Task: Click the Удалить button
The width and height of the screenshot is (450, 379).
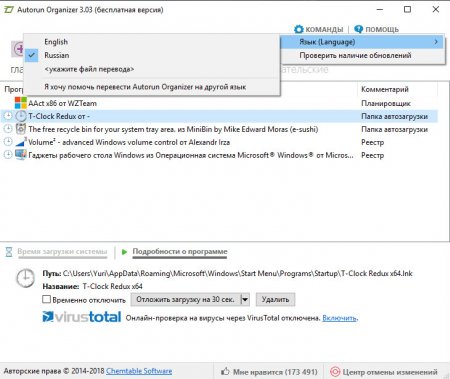Action: pyautogui.click(x=275, y=299)
